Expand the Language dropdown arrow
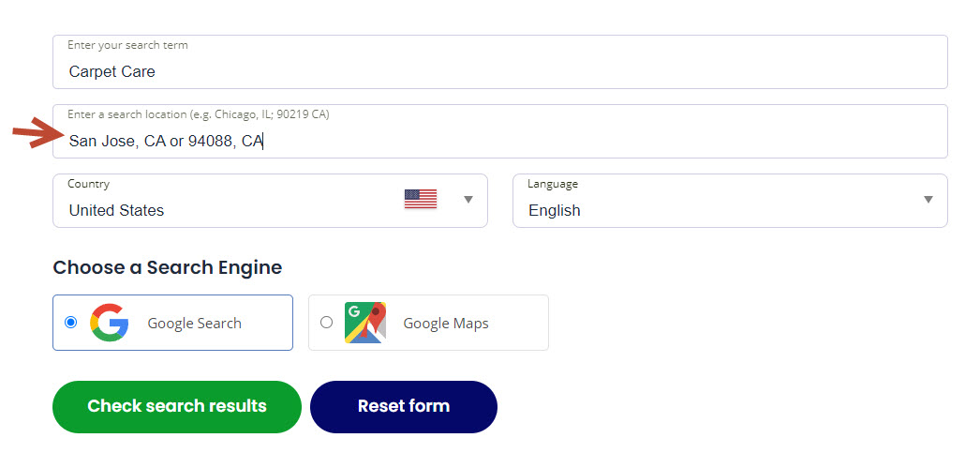Image resolution: width=980 pixels, height=453 pixels. [x=928, y=199]
